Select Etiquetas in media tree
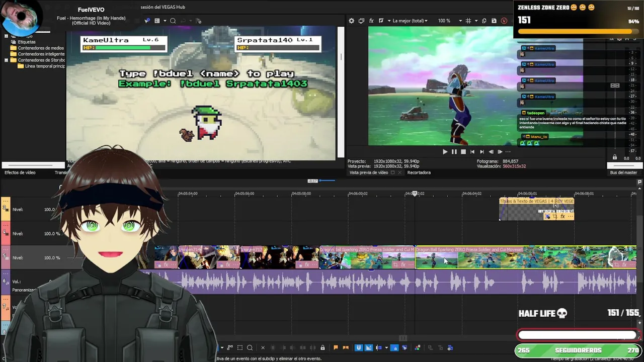Viewport: 644px width, 362px height. coord(27,42)
